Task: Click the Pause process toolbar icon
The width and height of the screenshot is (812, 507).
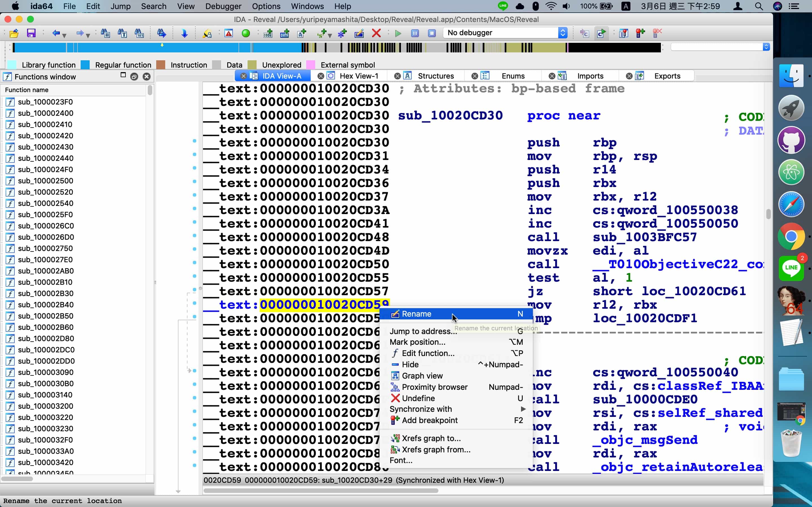Action: point(415,33)
